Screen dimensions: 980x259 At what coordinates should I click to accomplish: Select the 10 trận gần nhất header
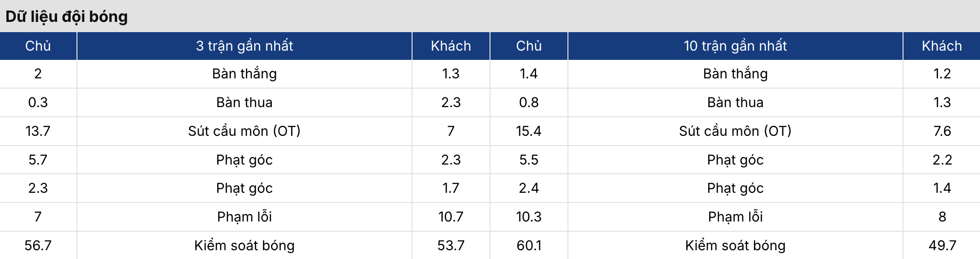coord(735,46)
